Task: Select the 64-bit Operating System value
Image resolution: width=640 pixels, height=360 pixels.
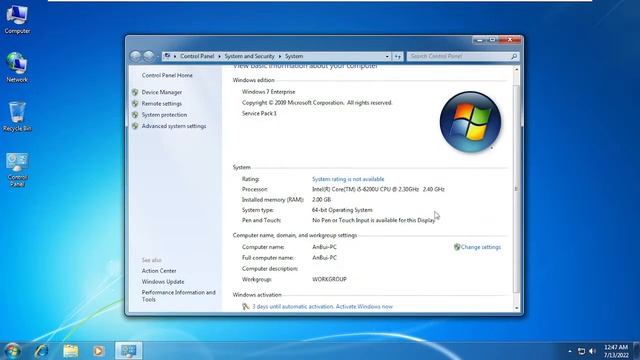Action: [x=342, y=210]
